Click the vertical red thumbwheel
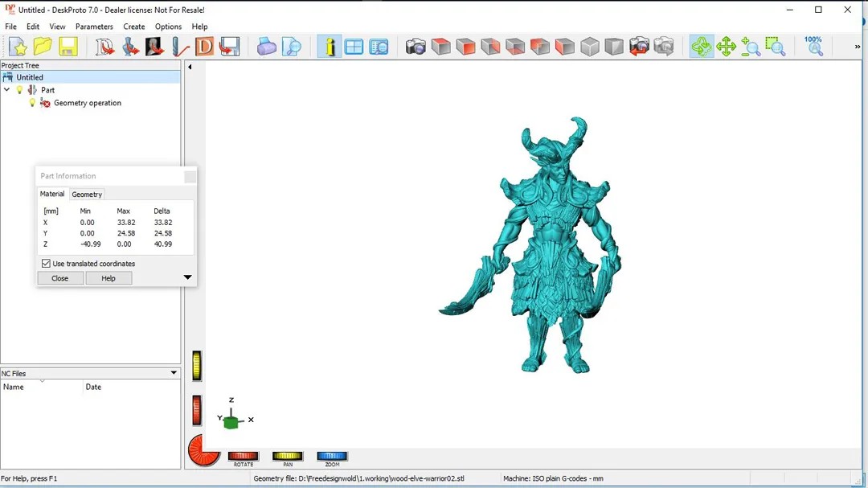 pos(197,411)
